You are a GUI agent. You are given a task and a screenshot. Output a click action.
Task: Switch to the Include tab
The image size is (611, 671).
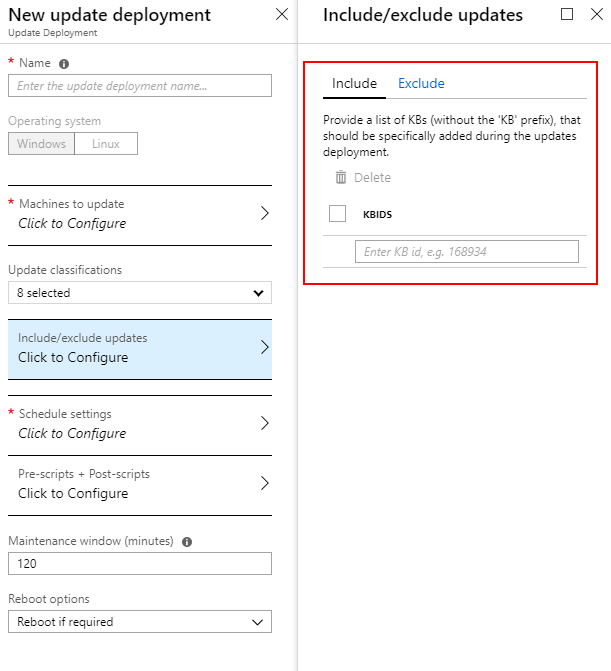(354, 83)
